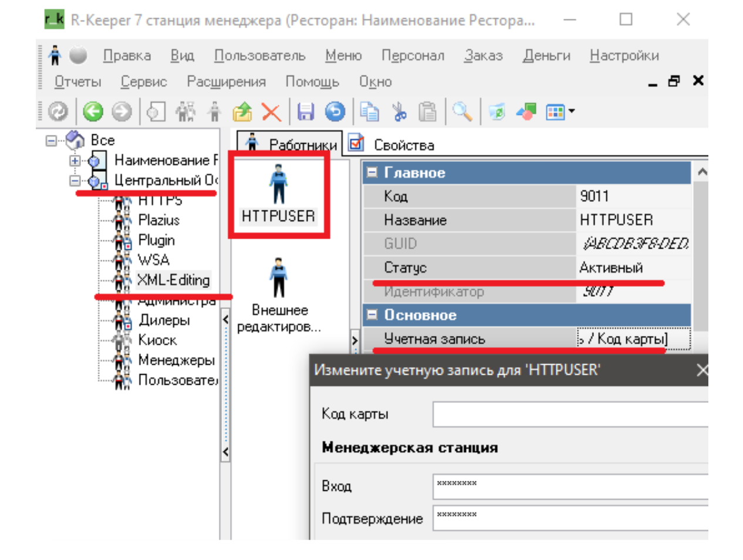
Task: Go back with the green arrow
Action: [x=93, y=111]
